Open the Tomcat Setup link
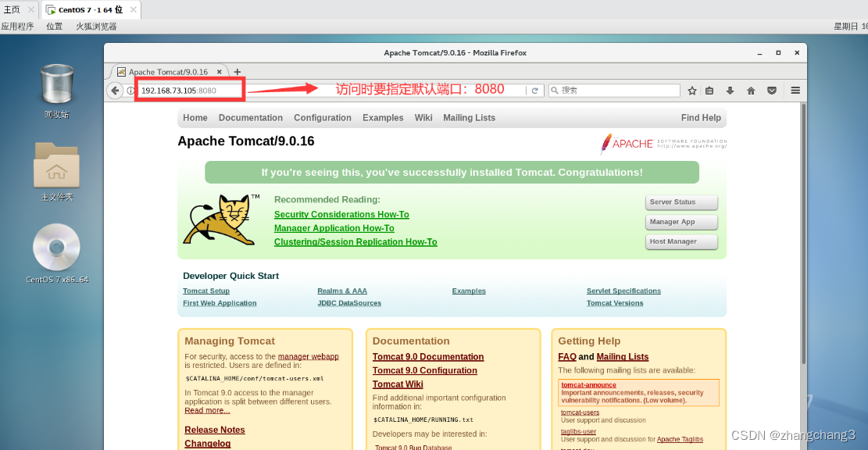Image resolution: width=868 pixels, height=450 pixels. pyautogui.click(x=206, y=291)
